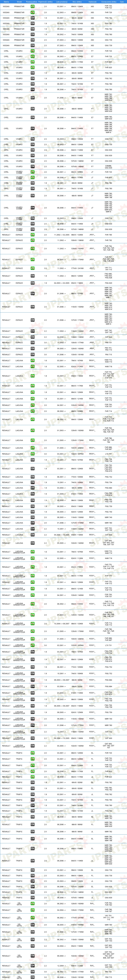Click 'G9T 645' engine code in Espace row
The image size is (127, 980).
pyautogui.click(x=109, y=337)
